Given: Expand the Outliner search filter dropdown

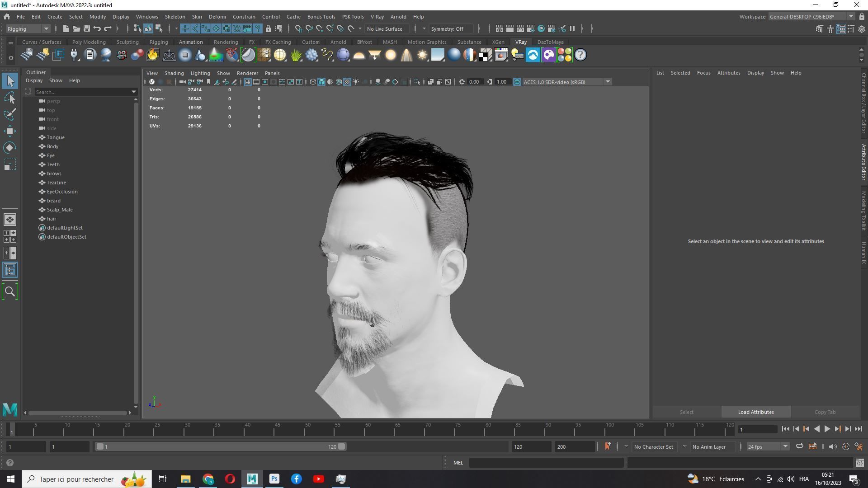Looking at the screenshot, I should 134,92.
